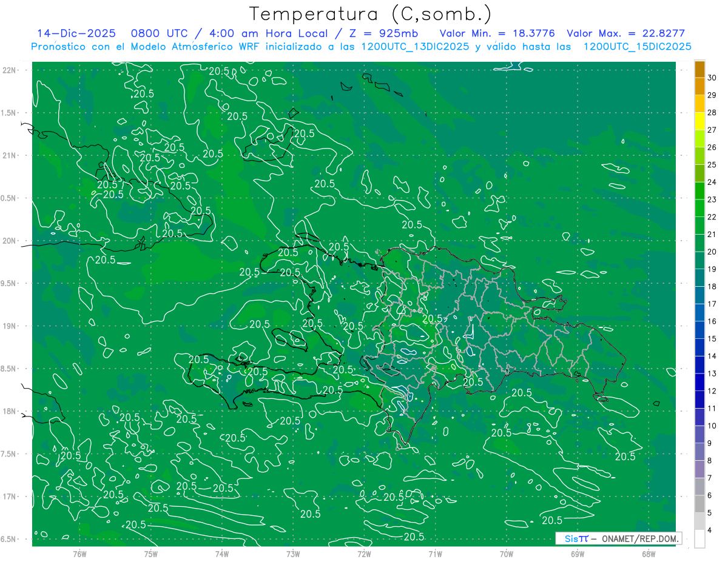Image resolution: width=728 pixels, height=562 pixels.
Task: Click the "20N" latitude label
Action: pos(9,241)
